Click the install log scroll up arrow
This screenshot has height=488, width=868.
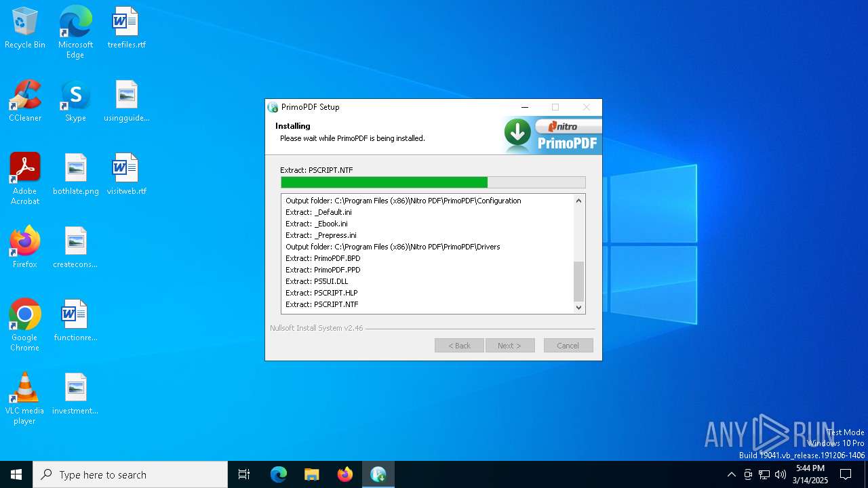tap(579, 201)
